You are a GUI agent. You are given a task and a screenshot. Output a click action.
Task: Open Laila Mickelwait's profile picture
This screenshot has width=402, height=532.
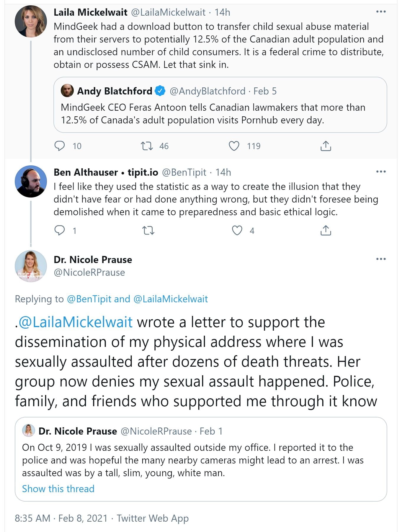[x=31, y=21]
